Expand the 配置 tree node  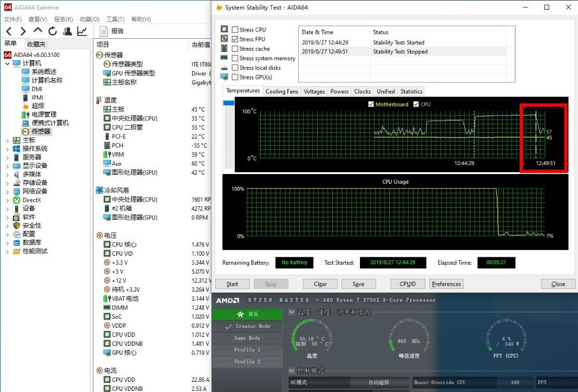coord(7,234)
